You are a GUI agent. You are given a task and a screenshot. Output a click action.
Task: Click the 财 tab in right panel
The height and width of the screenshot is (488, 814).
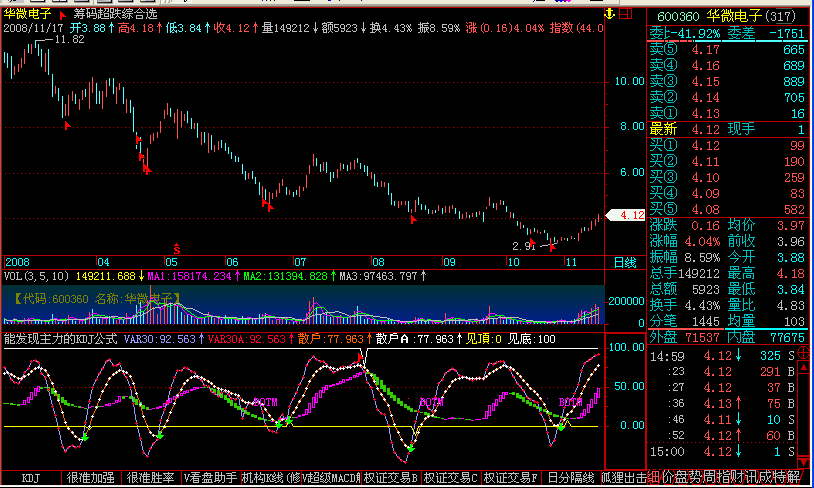click(737, 477)
